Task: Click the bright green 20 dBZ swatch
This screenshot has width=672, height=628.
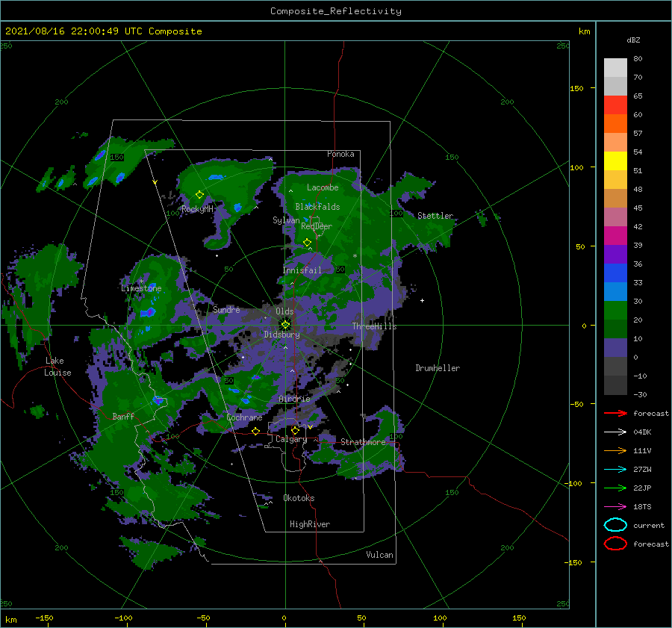Action: [x=615, y=311]
